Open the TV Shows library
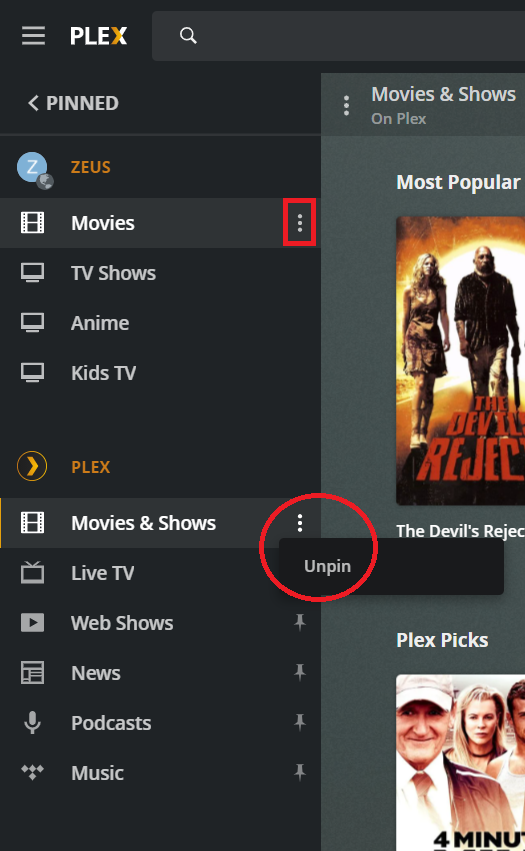This screenshot has height=851, width=525. click(x=160, y=273)
